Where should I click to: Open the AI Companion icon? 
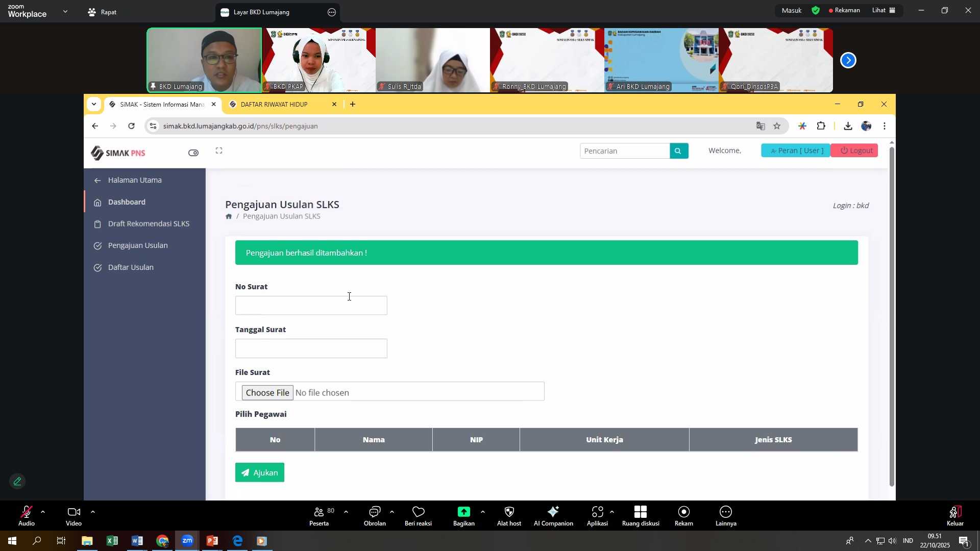(553, 512)
